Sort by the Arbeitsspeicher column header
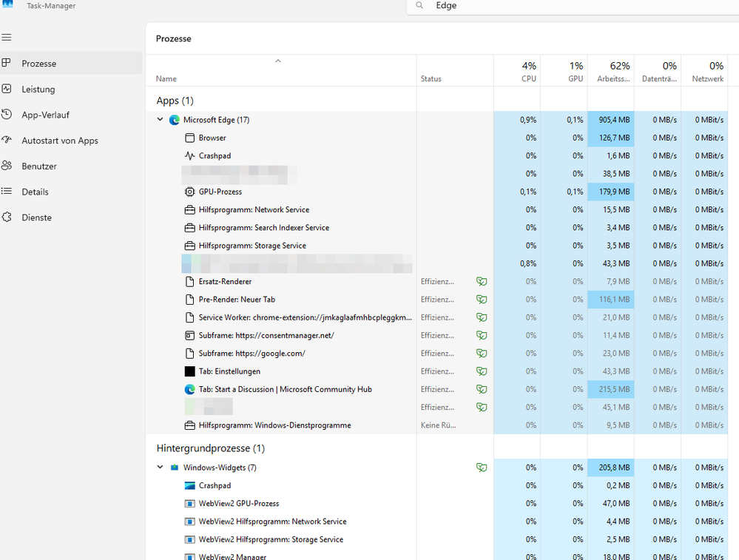 point(611,71)
